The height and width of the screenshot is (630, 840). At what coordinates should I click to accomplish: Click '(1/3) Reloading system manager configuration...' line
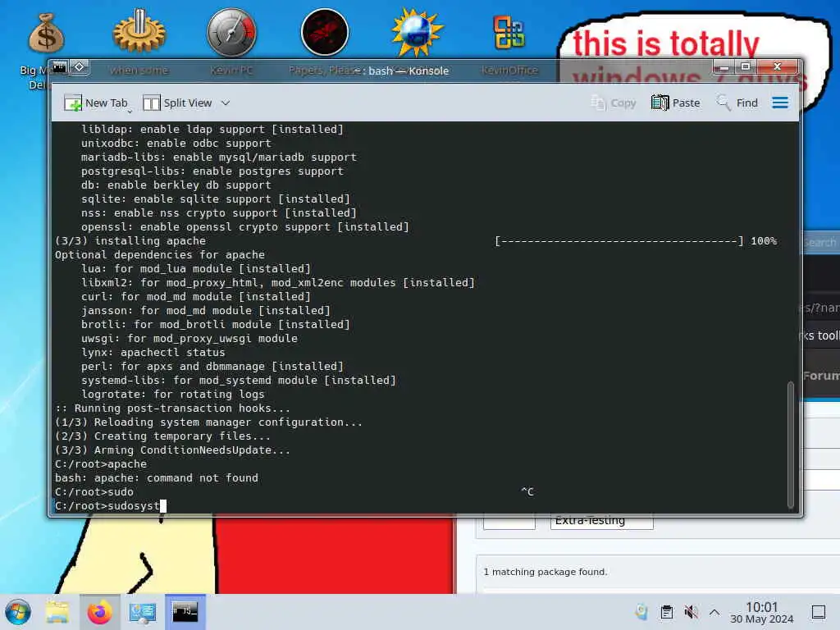click(x=208, y=422)
